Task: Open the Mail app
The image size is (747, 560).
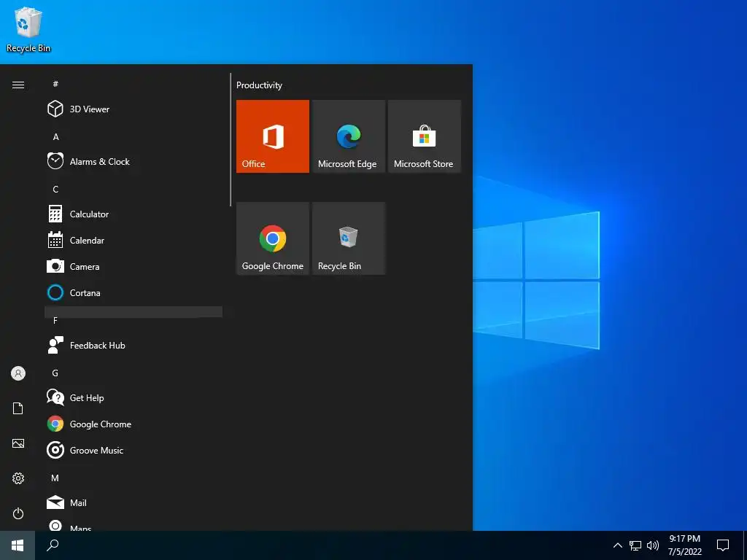Action: [133, 502]
